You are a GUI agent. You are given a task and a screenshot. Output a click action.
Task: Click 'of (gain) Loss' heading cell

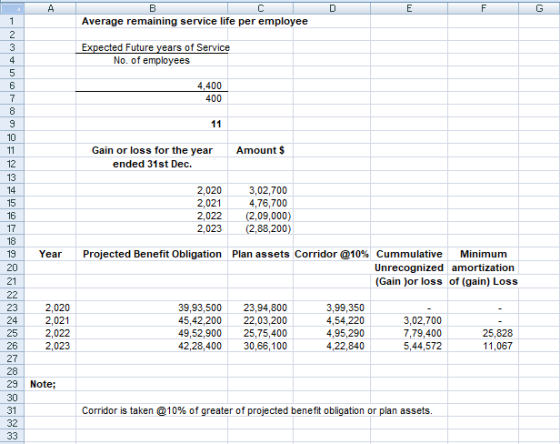click(x=483, y=281)
